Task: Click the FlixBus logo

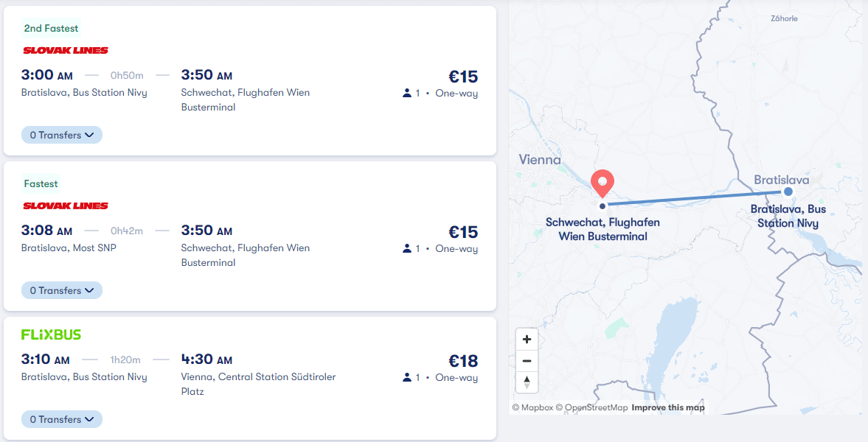Action: click(x=51, y=334)
